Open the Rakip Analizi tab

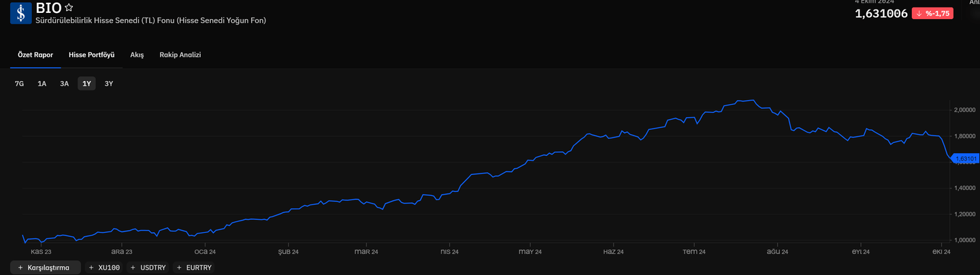pyautogui.click(x=180, y=54)
